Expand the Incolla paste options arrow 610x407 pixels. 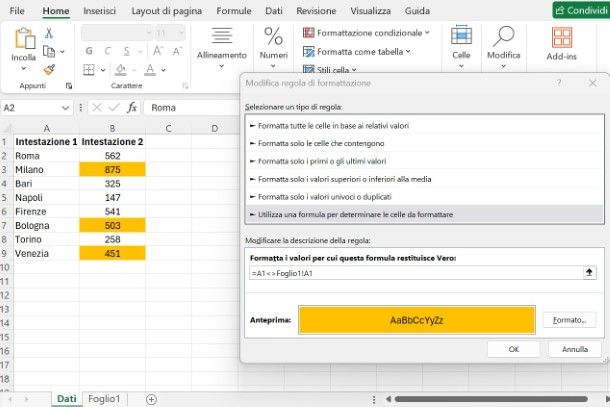point(24,68)
